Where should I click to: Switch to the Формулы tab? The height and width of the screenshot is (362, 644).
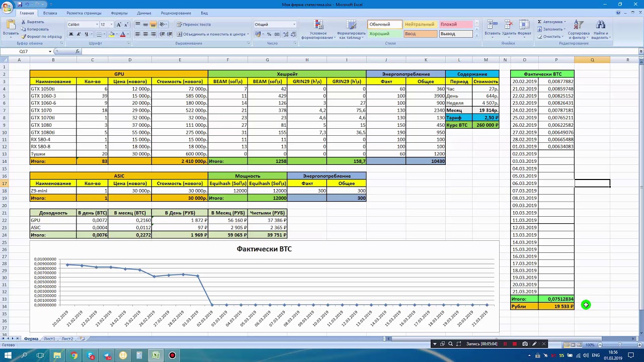[119, 13]
